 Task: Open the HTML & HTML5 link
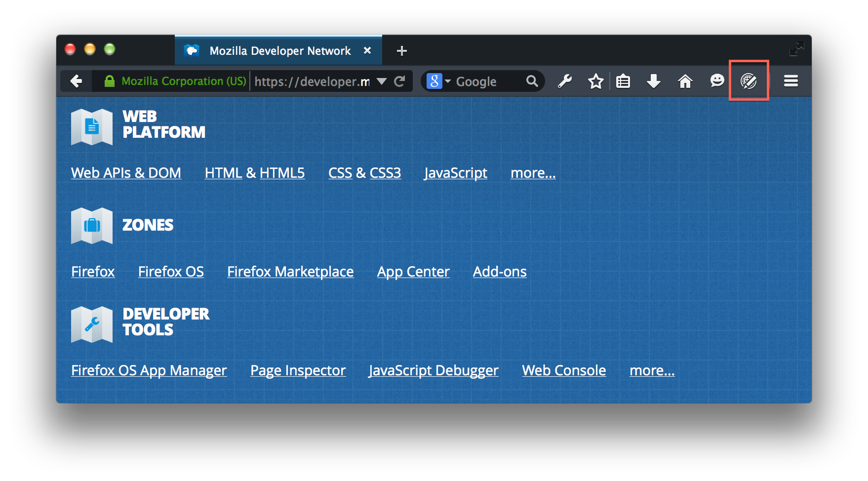pos(255,173)
